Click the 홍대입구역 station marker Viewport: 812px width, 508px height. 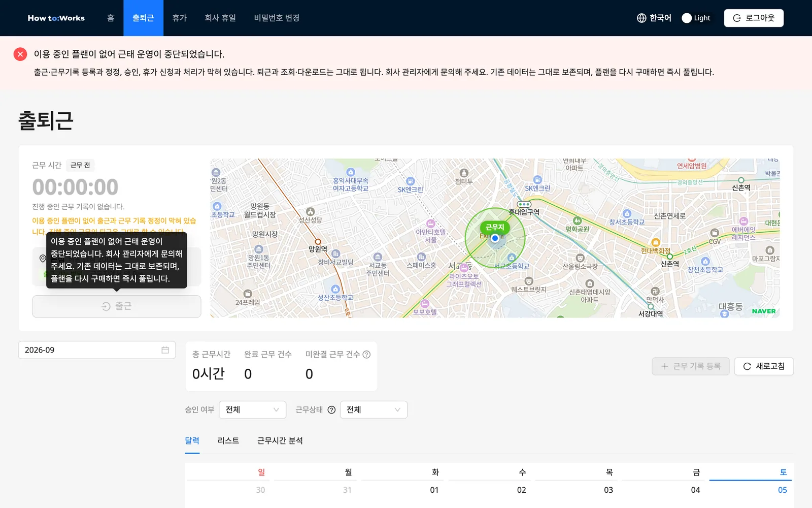524,204
